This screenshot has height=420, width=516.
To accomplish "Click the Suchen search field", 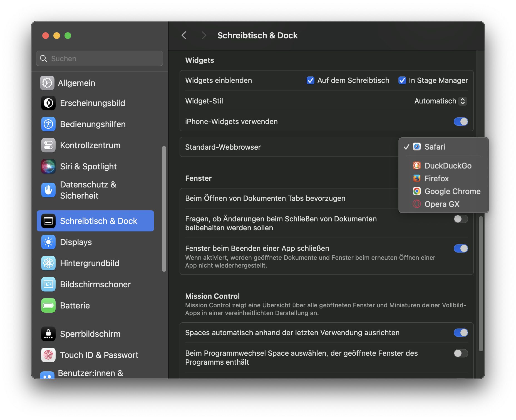I will pos(100,58).
